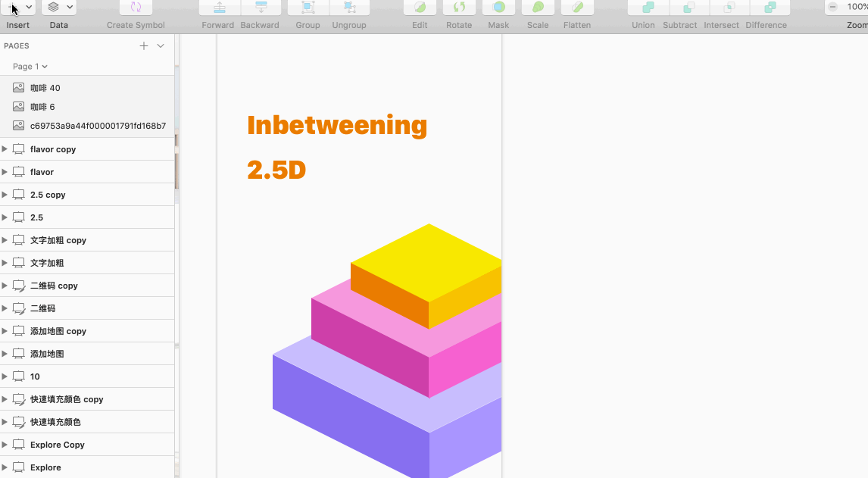Click the Subtract boolean icon
The width and height of the screenshot is (868, 478).
coord(689,8)
